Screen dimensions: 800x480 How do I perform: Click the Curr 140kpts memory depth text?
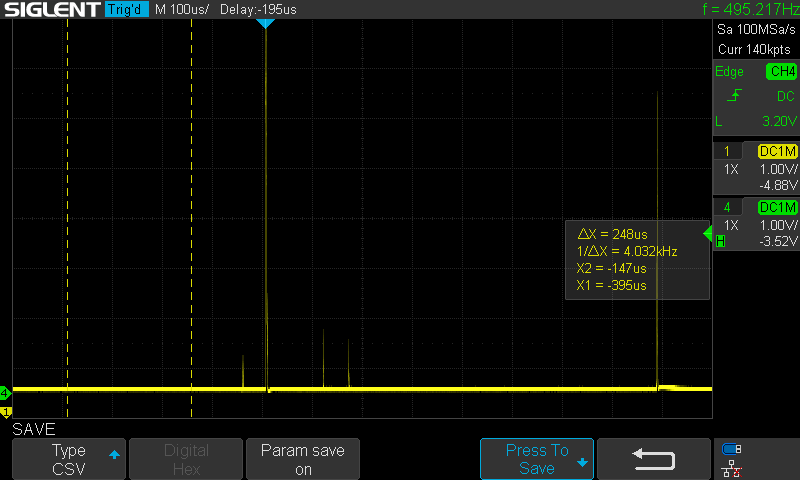coord(754,49)
